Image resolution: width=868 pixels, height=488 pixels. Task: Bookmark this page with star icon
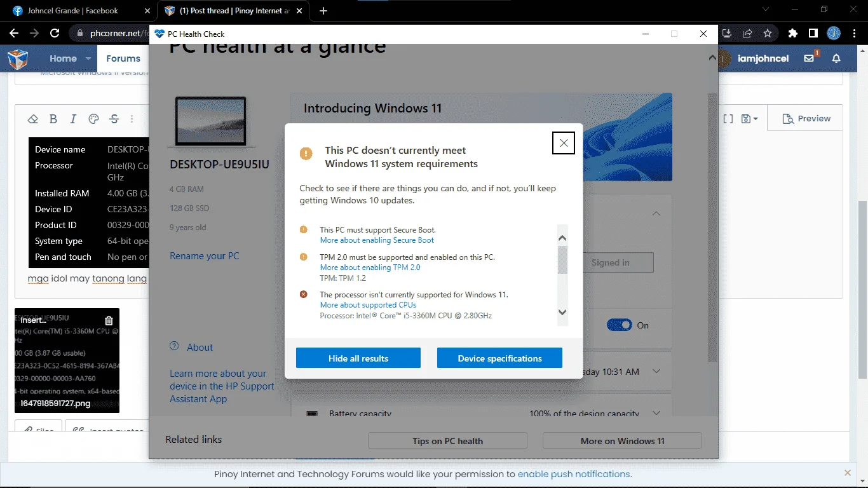[768, 33]
